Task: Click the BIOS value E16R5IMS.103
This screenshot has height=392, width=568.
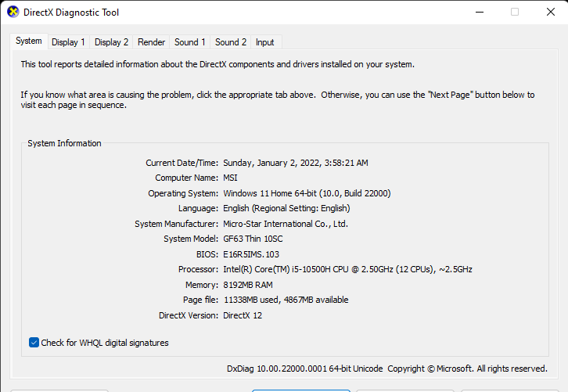Action: pyautogui.click(x=251, y=254)
